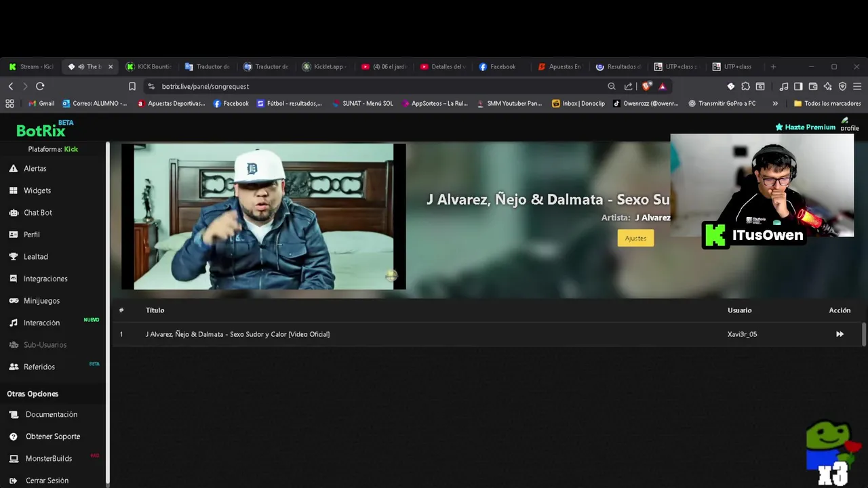This screenshot has height=488, width=868.
Task: Open the Transmitir GoPro a PC bookmark
Action: [x=722, y=104]
